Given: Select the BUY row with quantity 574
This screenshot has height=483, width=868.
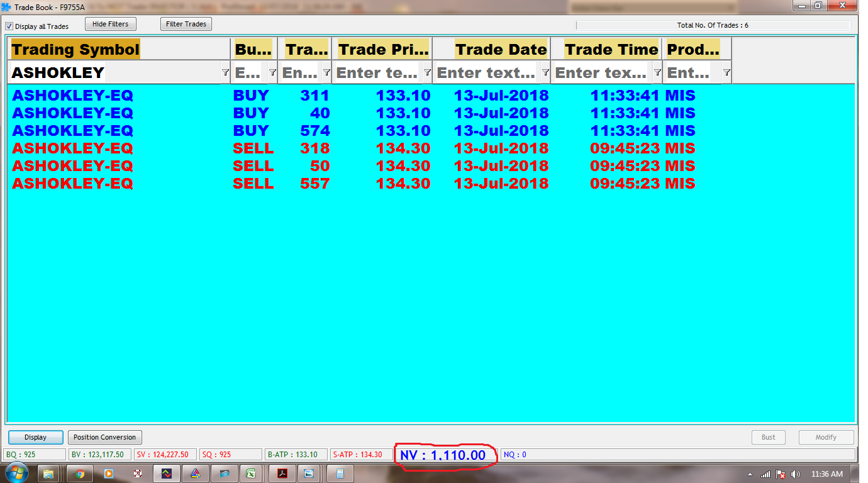Looking at the screenshot, I should click(431, 131).
